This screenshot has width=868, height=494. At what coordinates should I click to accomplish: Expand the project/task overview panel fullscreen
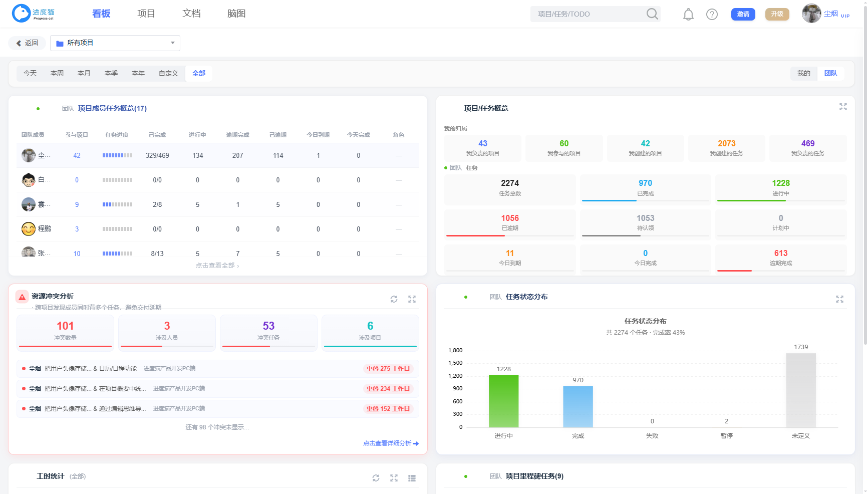(843, 107)
